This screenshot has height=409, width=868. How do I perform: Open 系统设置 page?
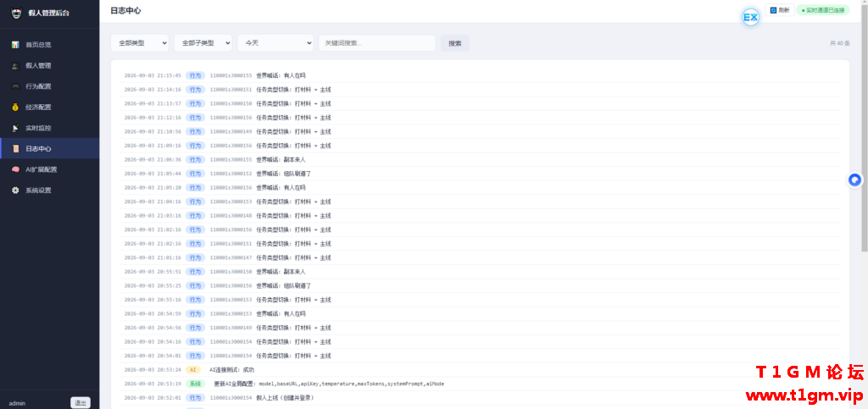[50, 191]
